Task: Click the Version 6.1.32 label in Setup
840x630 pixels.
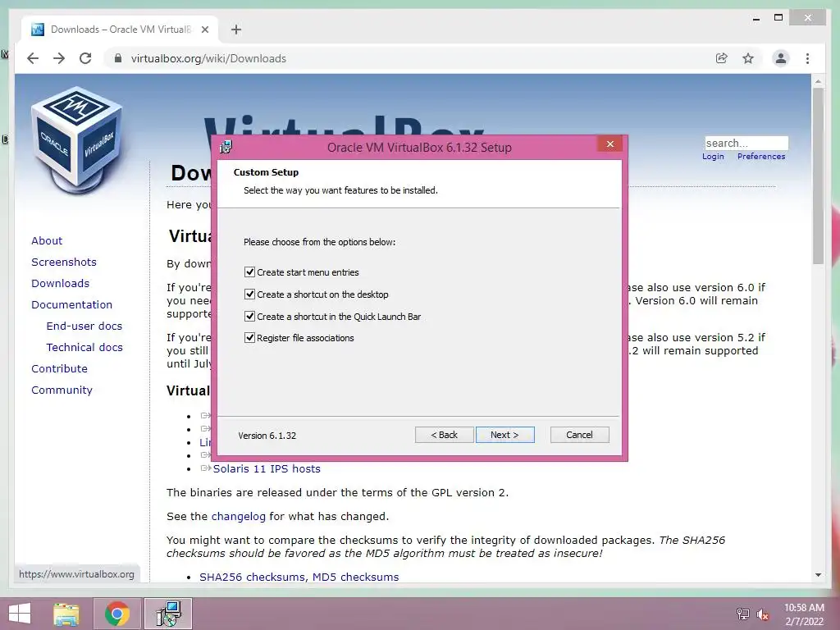Action: pos(267,436)
